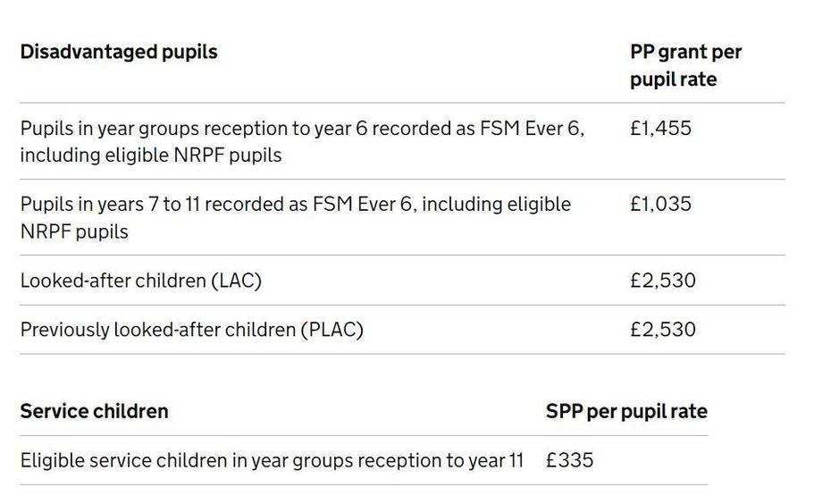Click "FSM Ever 6" in the reception row
Image resolution: width=831 pixels, height=504 pixels.
pos(531,128)
